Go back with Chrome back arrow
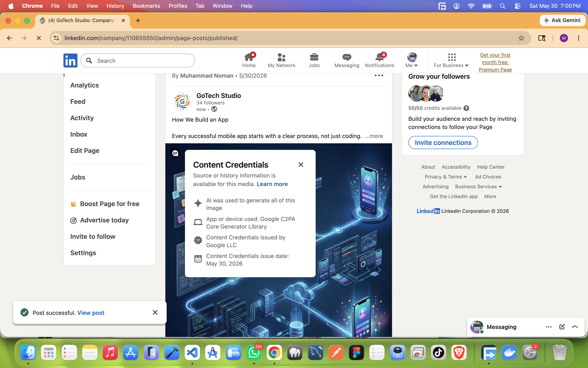The image size is (588, 368). pos(9,38)
